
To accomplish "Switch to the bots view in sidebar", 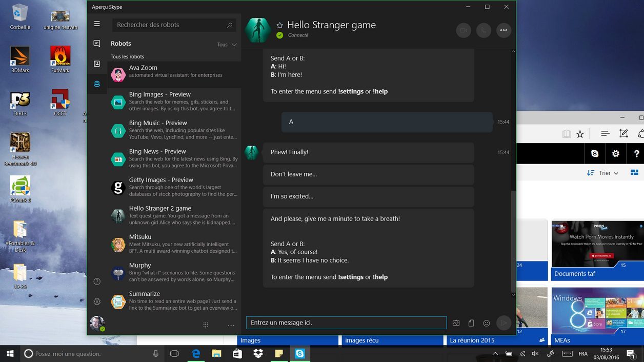I will coord(97,84).
